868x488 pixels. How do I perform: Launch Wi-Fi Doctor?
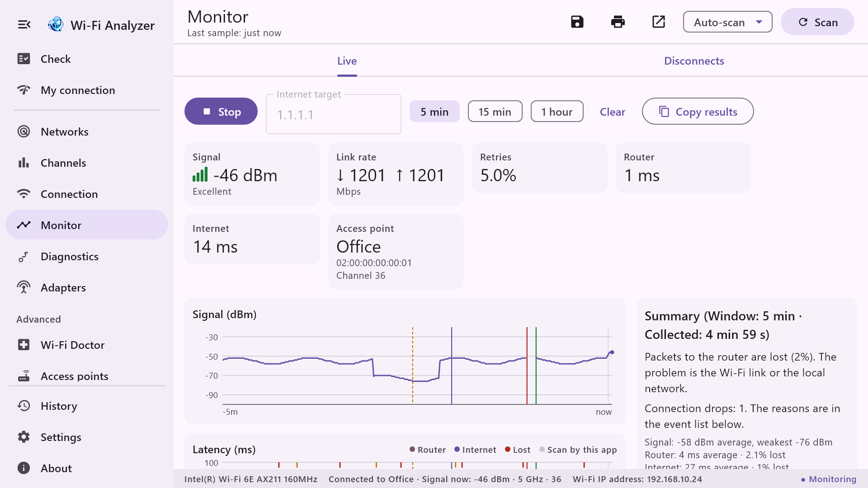[87, 345]
